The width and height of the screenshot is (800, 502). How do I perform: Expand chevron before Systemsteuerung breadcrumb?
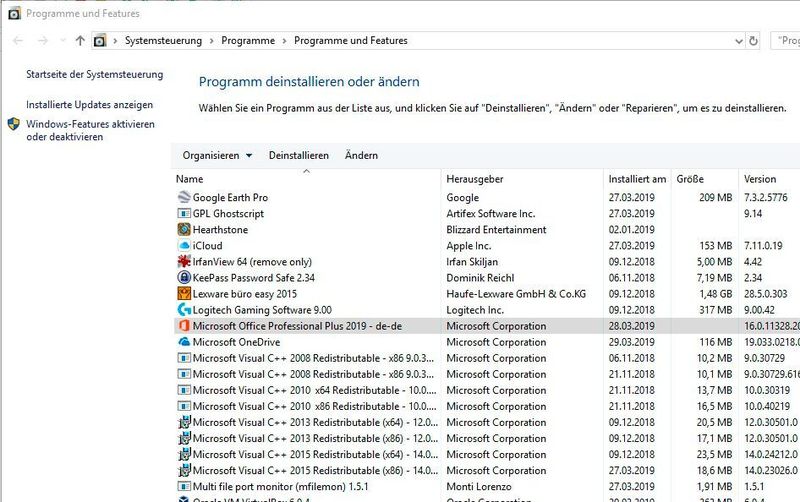(115, 41)
